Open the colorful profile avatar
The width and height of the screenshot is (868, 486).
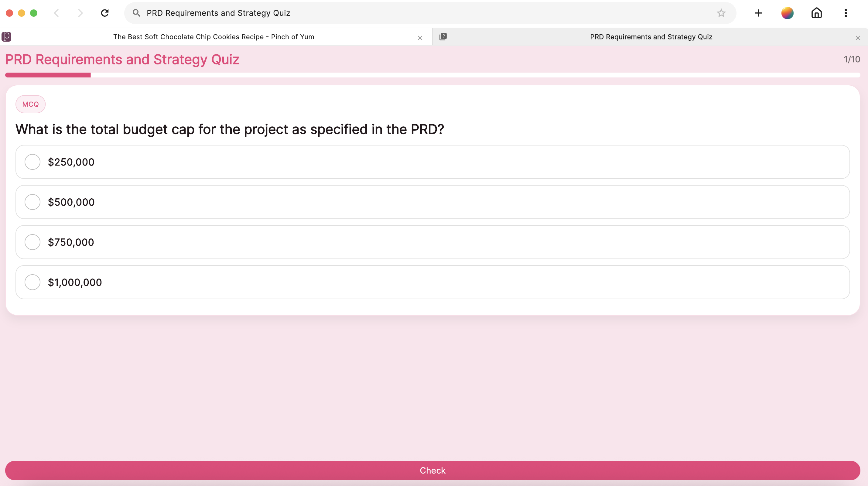click(x=787, y=13)
